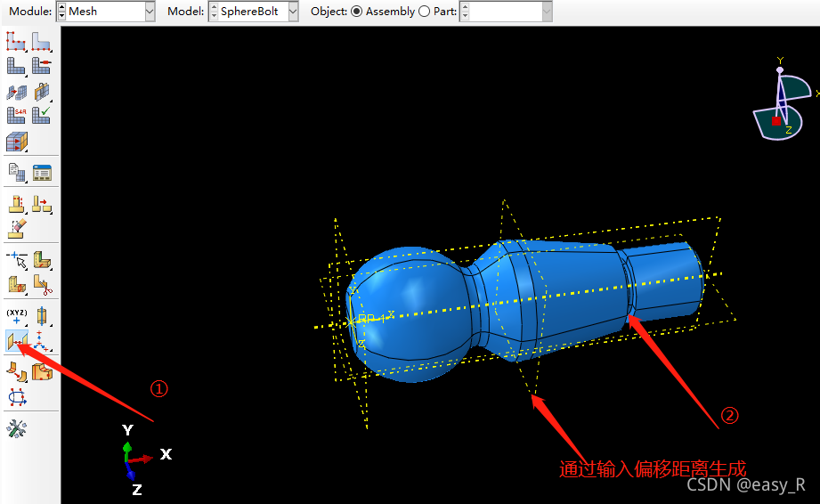
Task: Select the Assembly radio button
Action: (356, 12)
